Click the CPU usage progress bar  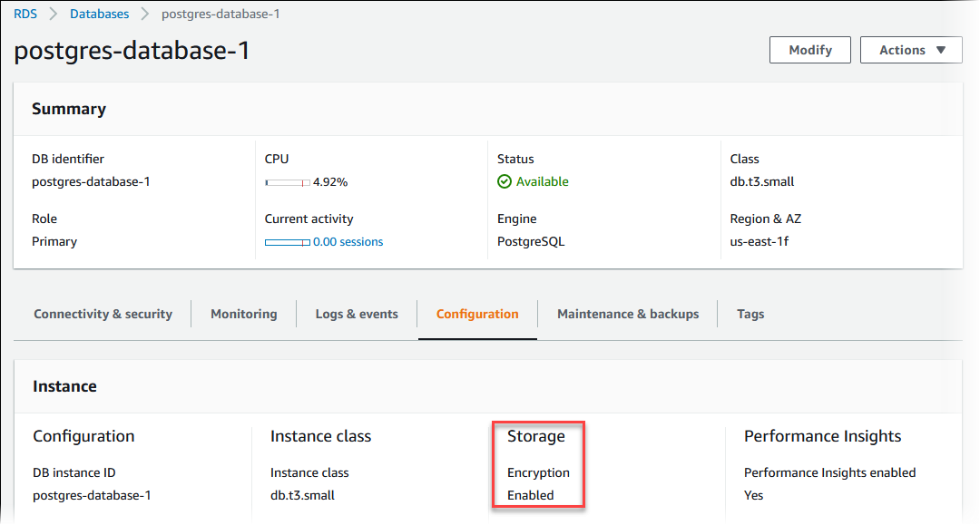pos(287,180)
